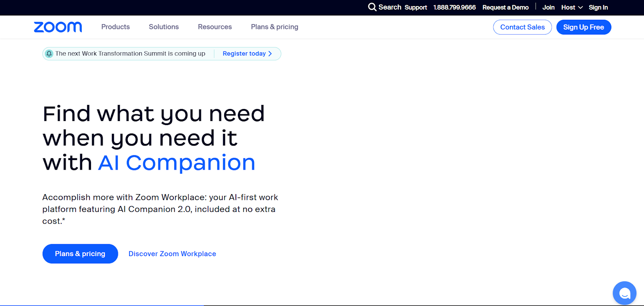Viewport: 644px width, 306px height.
Task: Click the blue Plans & pricing button
Action: [80, 254]
